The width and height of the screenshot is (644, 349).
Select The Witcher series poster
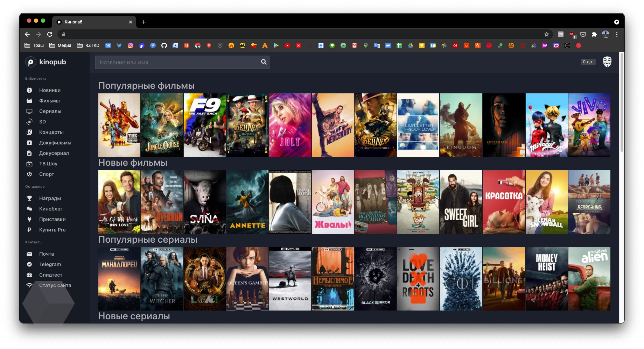(162, 279)
